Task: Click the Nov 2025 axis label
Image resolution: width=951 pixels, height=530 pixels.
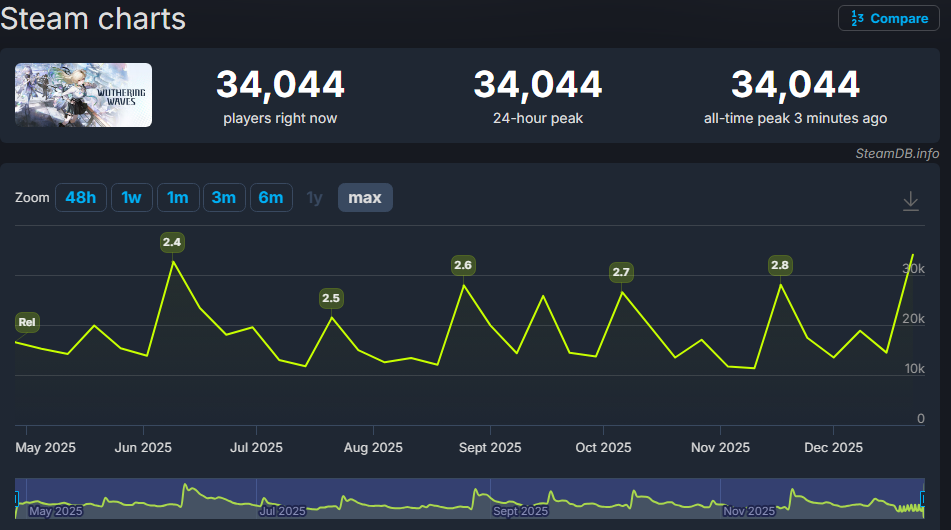Action: [721, 448]
